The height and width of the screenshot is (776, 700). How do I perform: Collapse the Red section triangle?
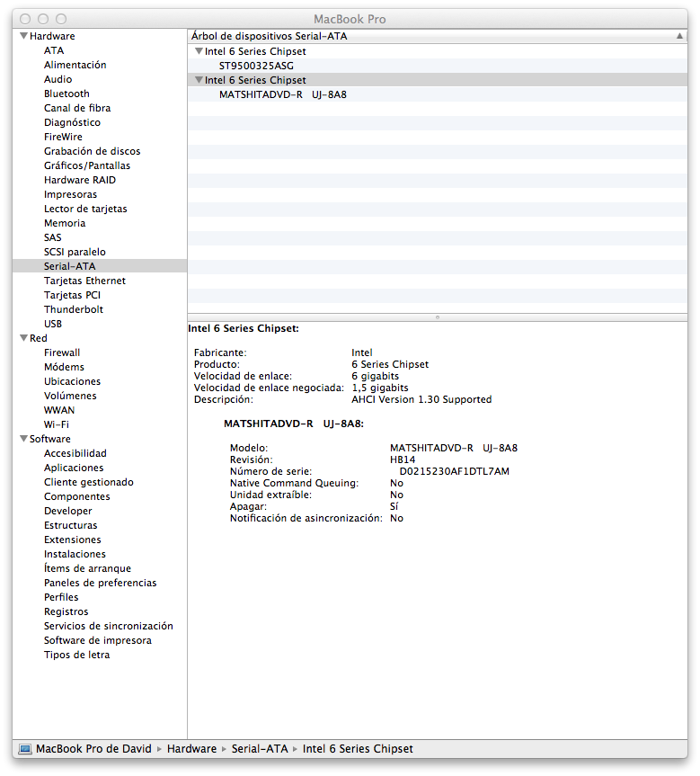pos(23,338)
